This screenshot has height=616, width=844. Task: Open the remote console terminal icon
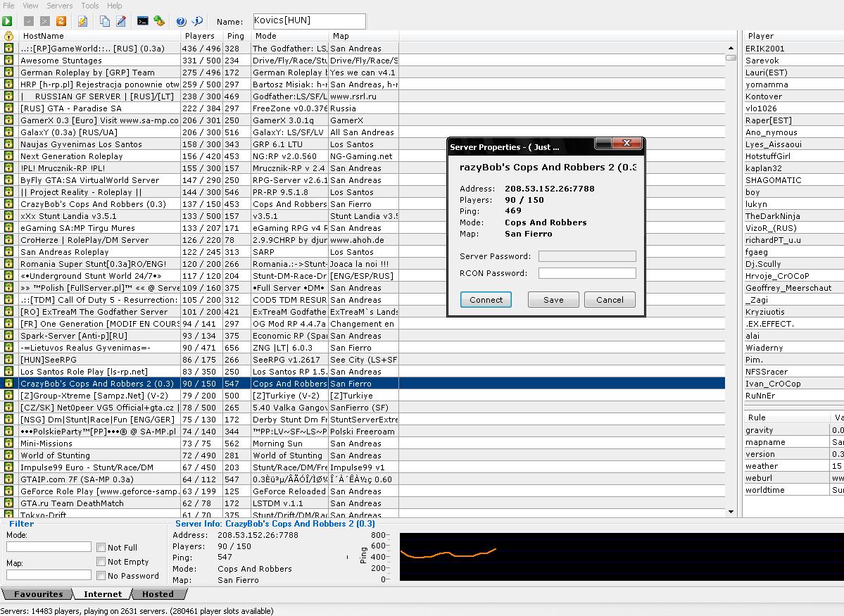coord(143,21)
